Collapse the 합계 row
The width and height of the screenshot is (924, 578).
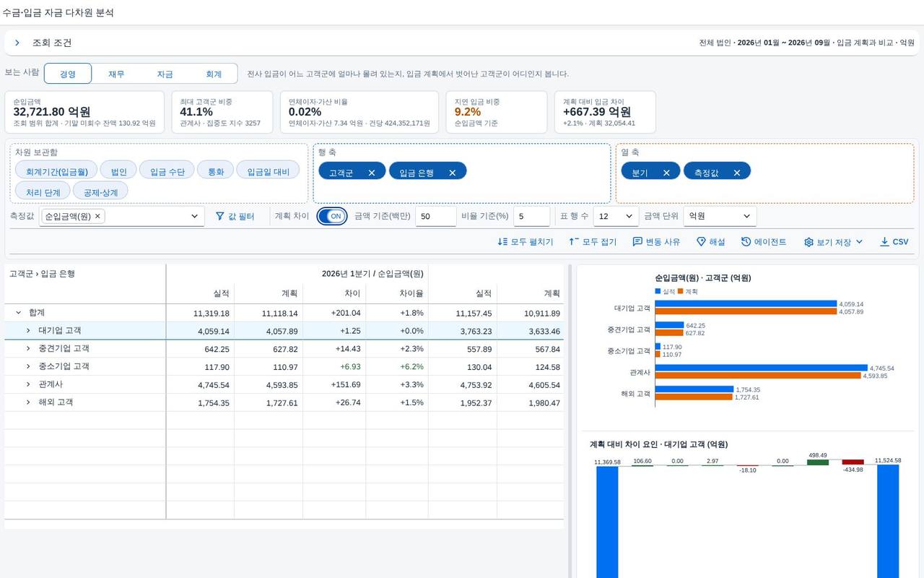coord(18,313)
